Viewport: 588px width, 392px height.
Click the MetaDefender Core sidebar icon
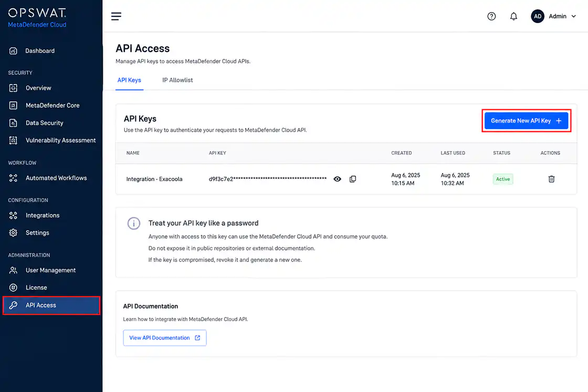coord(13,105)
